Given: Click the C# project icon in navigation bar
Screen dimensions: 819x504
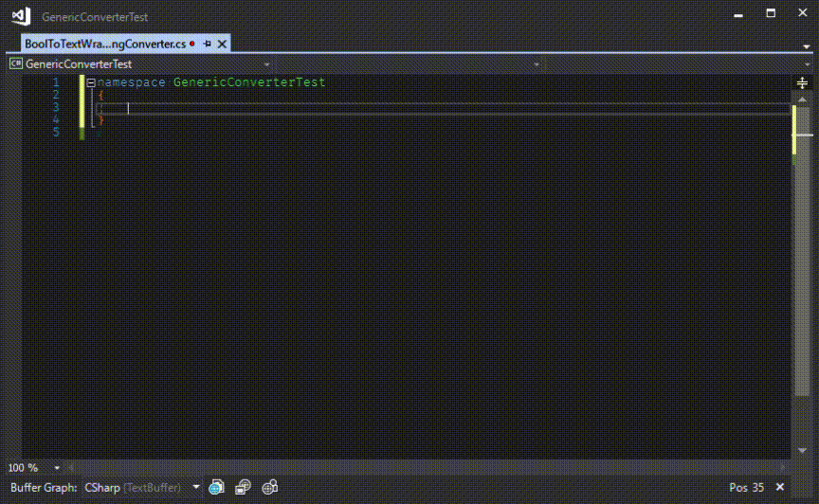Looking at the screenshot, I should coord(16,63).
